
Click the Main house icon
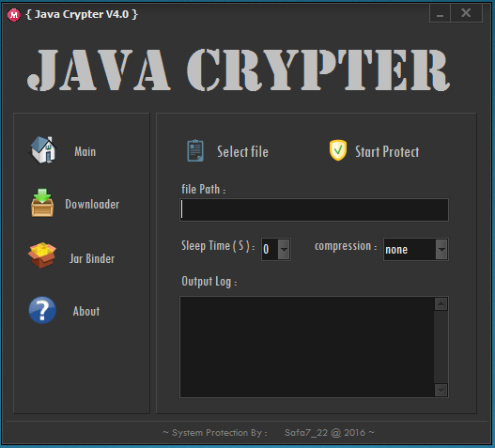pos(43,150)
